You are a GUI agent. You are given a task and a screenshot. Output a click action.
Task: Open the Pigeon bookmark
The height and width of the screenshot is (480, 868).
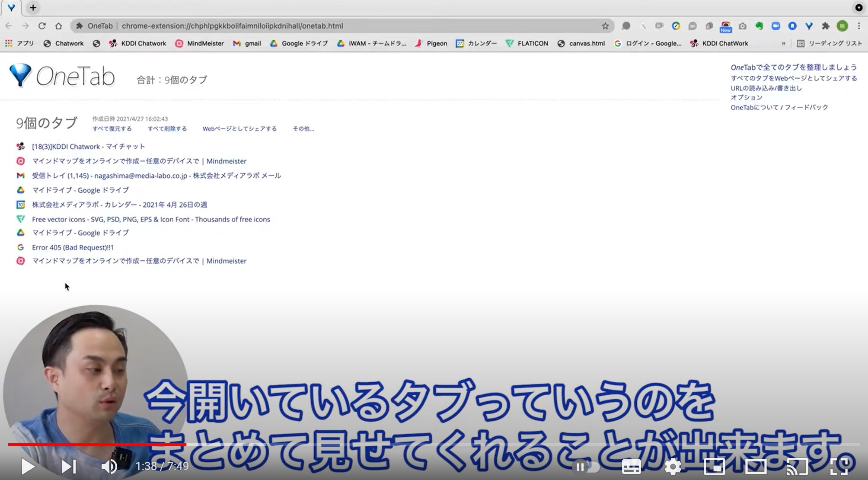click(x=431, y=43)
